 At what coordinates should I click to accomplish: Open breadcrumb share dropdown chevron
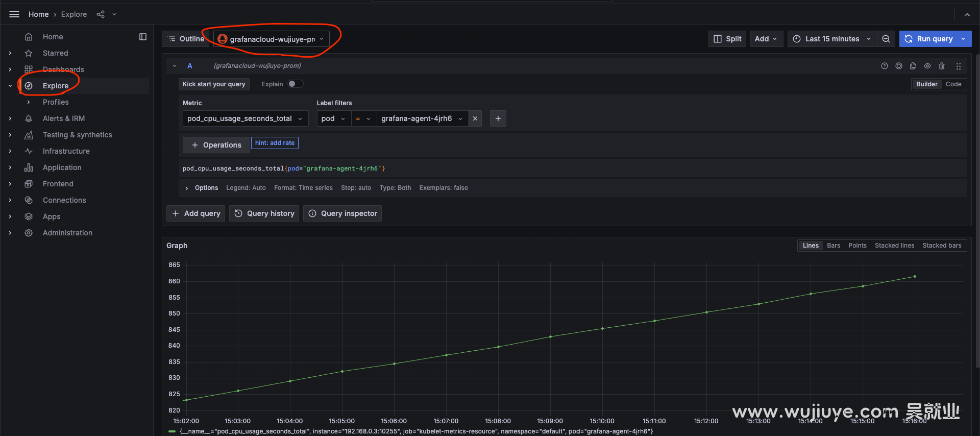114,14
